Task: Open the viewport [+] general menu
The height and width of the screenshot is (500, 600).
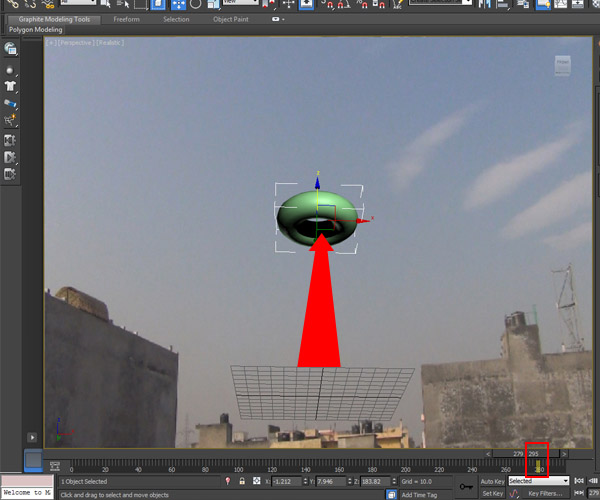Action: tap(52, 43)
